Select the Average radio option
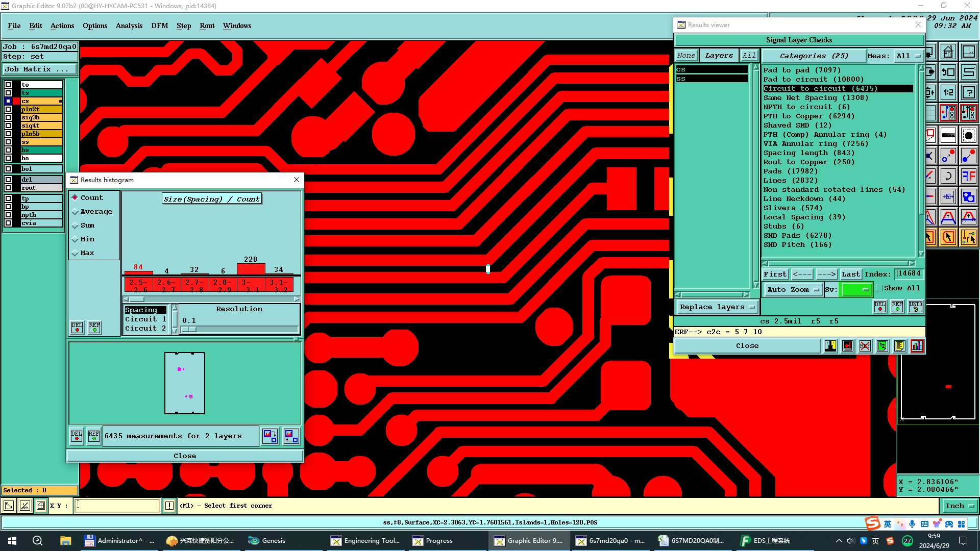This screenshot has width=980, height=551. pyautogui.click(x=92, y=211)
